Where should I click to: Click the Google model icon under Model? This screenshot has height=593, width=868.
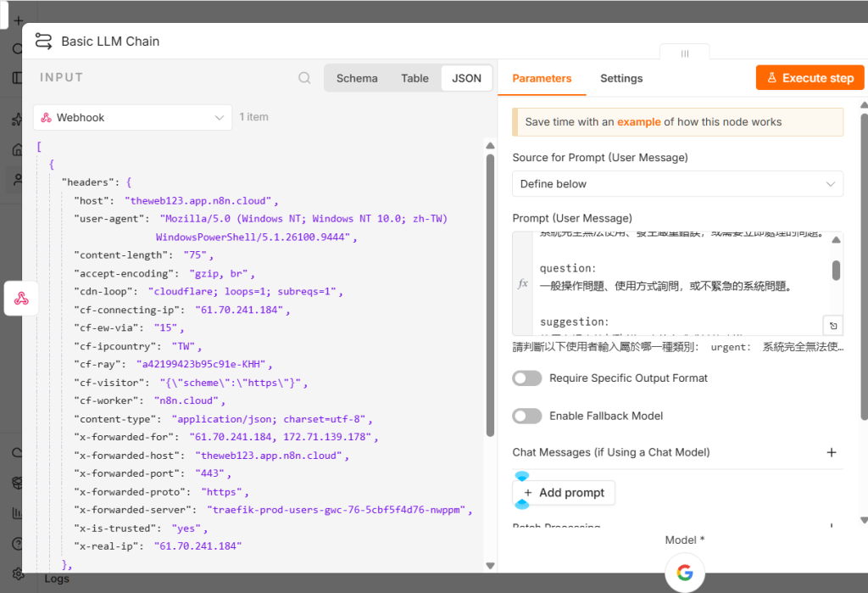(685, 572)
